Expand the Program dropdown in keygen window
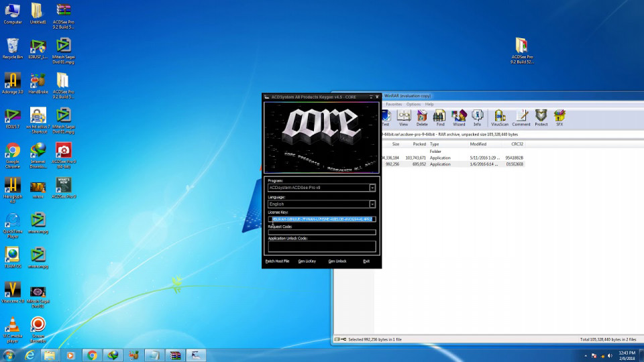Viewport: 644px width, 362px height. pos(372,188)
